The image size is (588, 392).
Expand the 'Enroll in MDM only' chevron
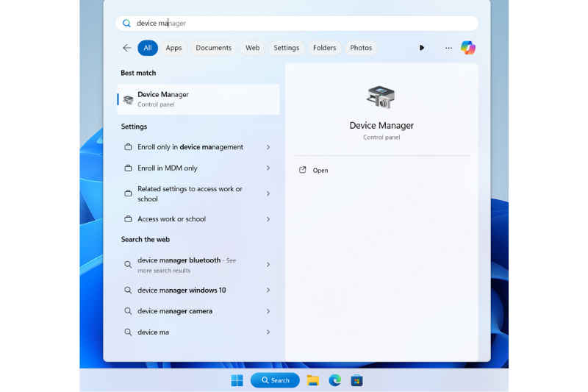click(x=268, y=168)
